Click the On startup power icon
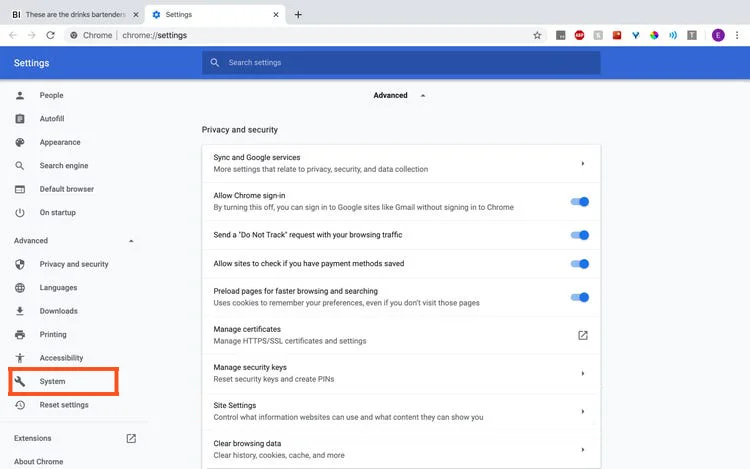The image size is (750, 469). point(20,212)
